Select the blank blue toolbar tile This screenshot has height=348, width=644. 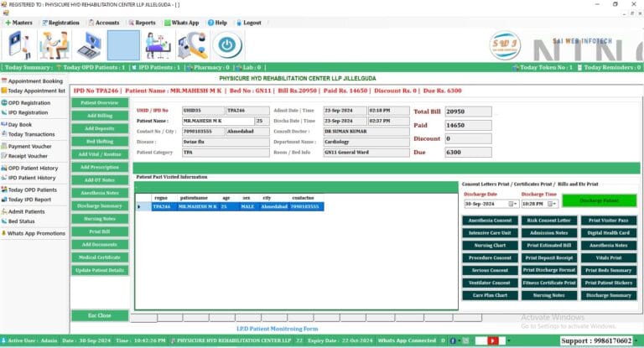[123, 45]
